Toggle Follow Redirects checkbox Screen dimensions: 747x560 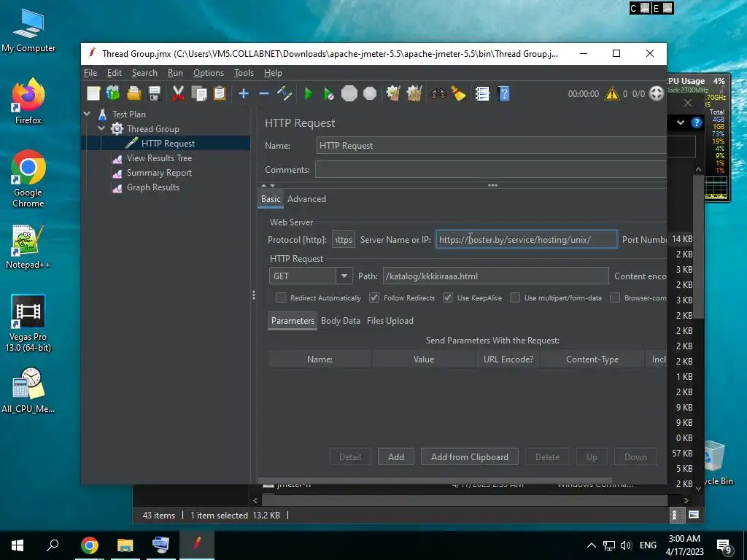pos(374,297)
